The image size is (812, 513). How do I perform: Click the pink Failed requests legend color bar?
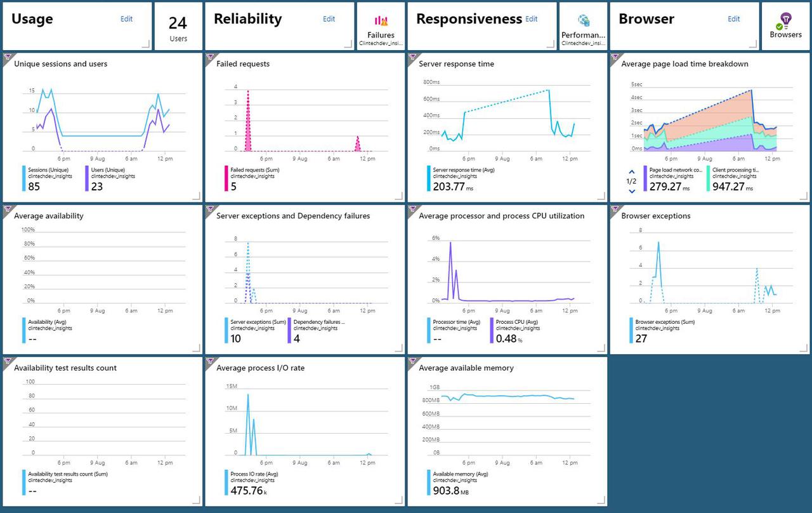tap(227, 178)
